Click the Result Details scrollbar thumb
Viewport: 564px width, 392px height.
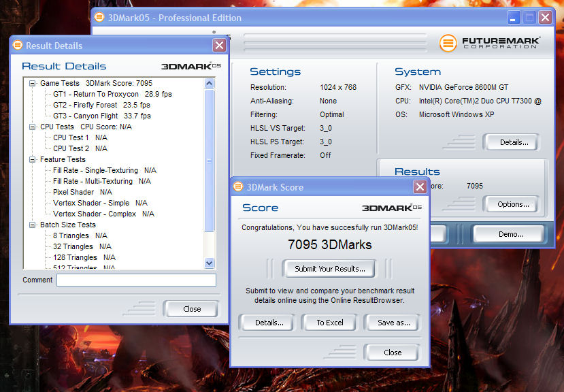(210, 161)
